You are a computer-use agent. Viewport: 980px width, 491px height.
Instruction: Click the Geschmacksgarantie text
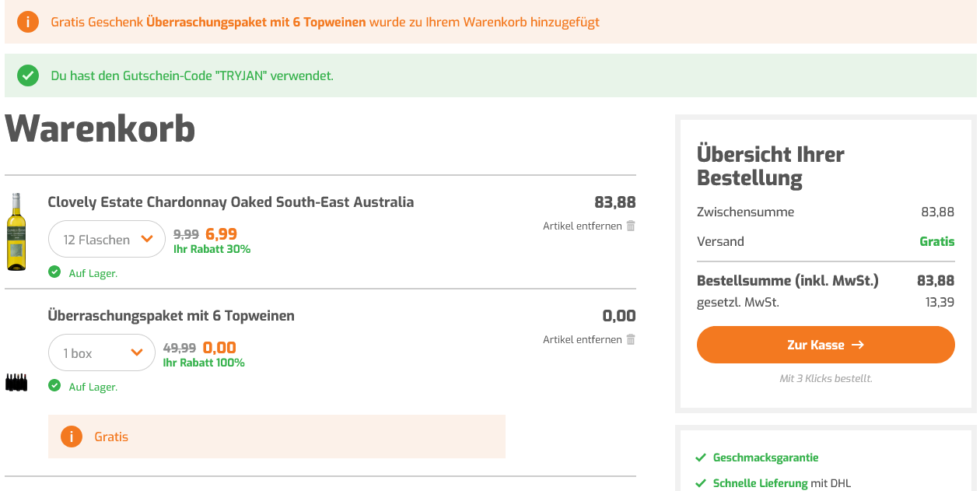point(765,458)
